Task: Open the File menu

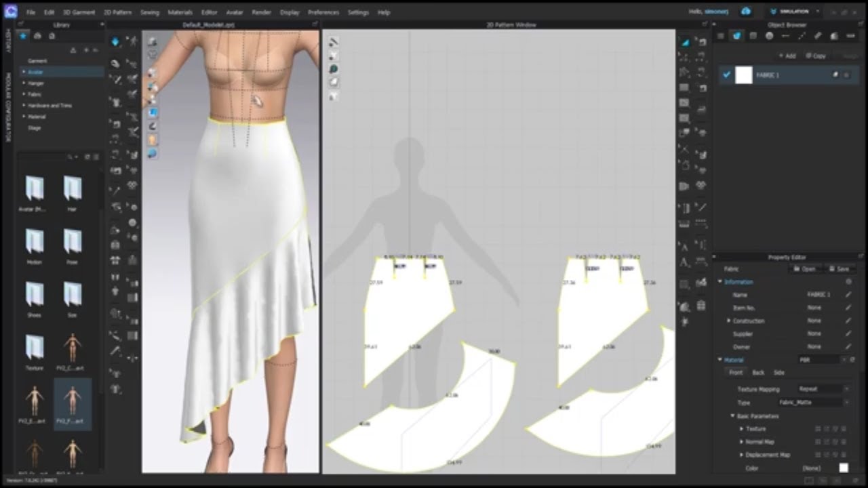Action: (x=31, y=12)
